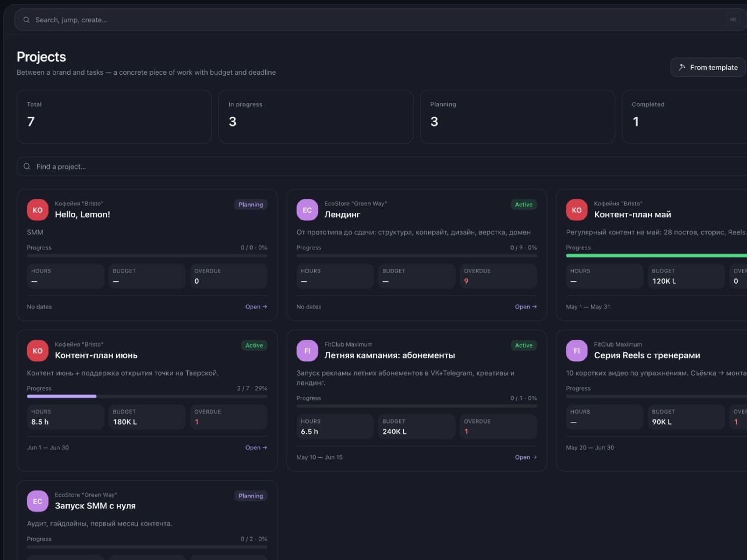The width and height of the screenshot is (747, 560).
Task: Click the overdue 9 on Лендинг card
Action: 466,281
